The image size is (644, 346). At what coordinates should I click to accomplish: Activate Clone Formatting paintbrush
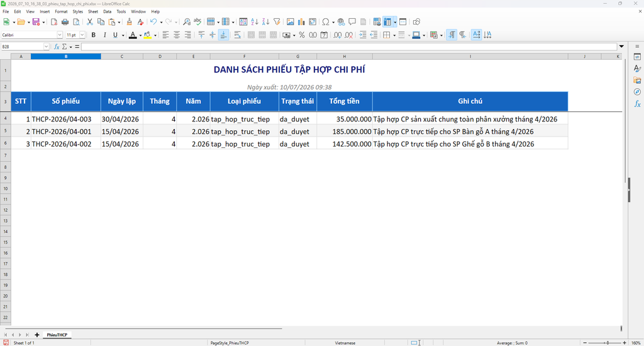pyautogui.click(x=130, y=22)
